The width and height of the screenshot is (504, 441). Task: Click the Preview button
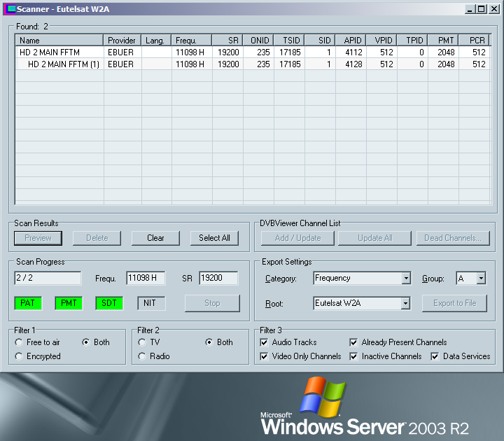click(x=38, y=238)
